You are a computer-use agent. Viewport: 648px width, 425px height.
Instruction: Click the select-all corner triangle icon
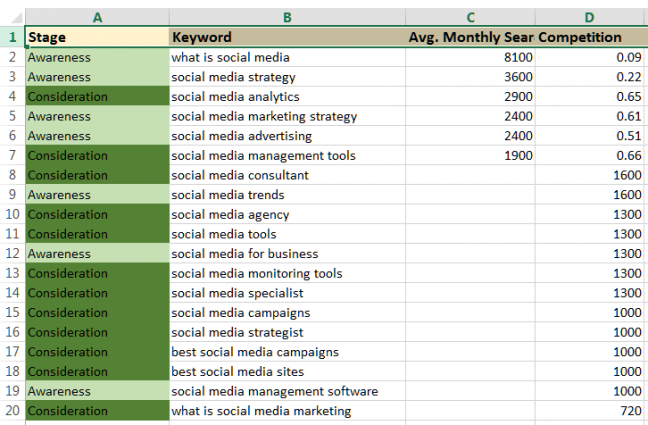(16, 18)
